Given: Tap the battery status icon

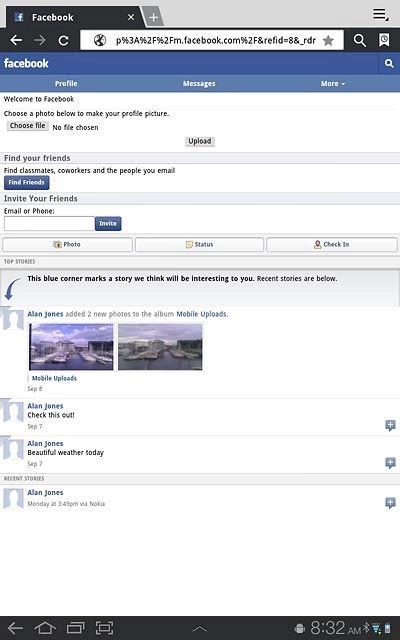Looking at the screenshot, I should tap(388, 629).
